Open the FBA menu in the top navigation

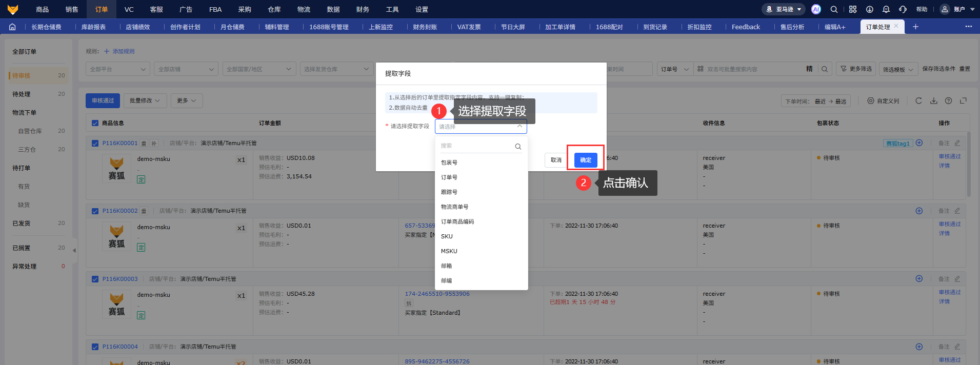[215, 9]
